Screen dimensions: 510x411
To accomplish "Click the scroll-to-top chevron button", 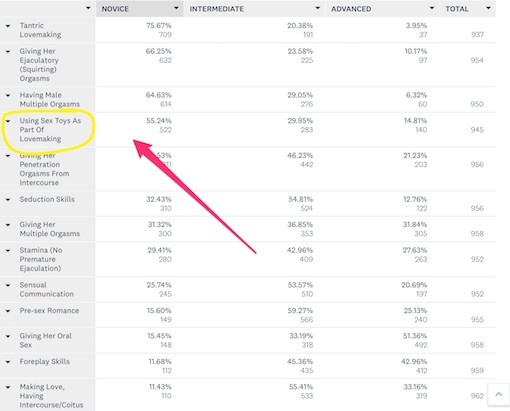I will tap(498, 395).
